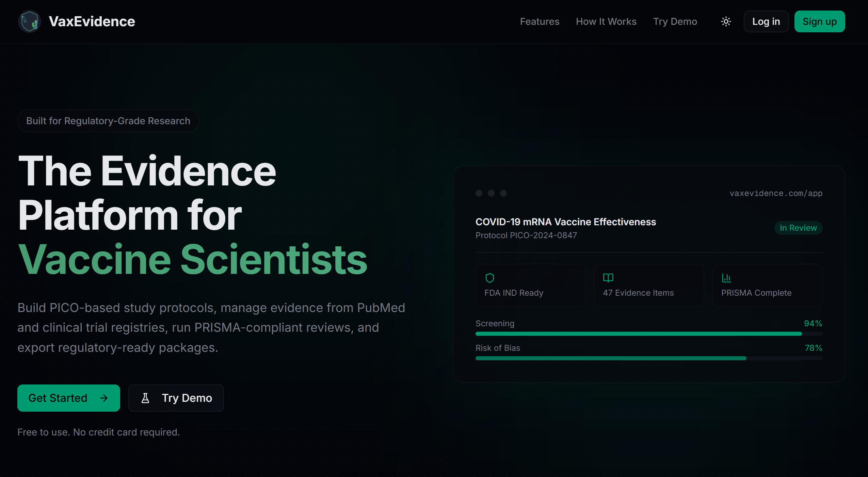Click the VaxEvidence shield logo icon
868x477 pixels.
pos(29,21)
